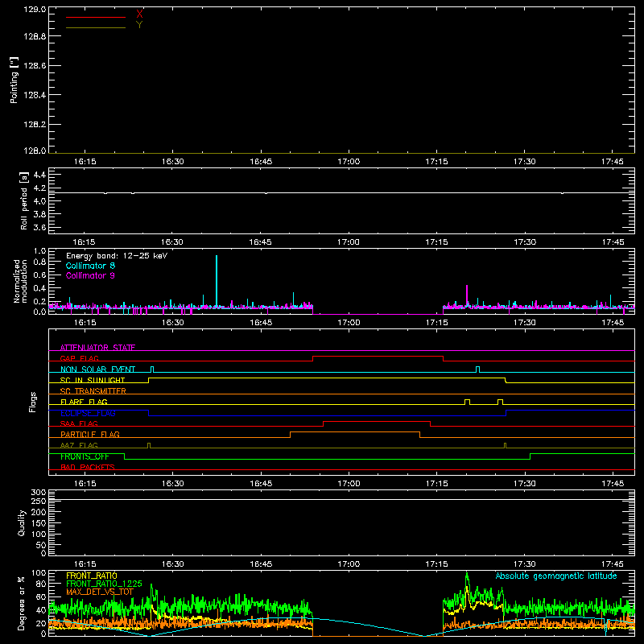Viewport: 644px width, 644px height.
Task: Click the FLARE_FLAG label
Action: point(84,402)
